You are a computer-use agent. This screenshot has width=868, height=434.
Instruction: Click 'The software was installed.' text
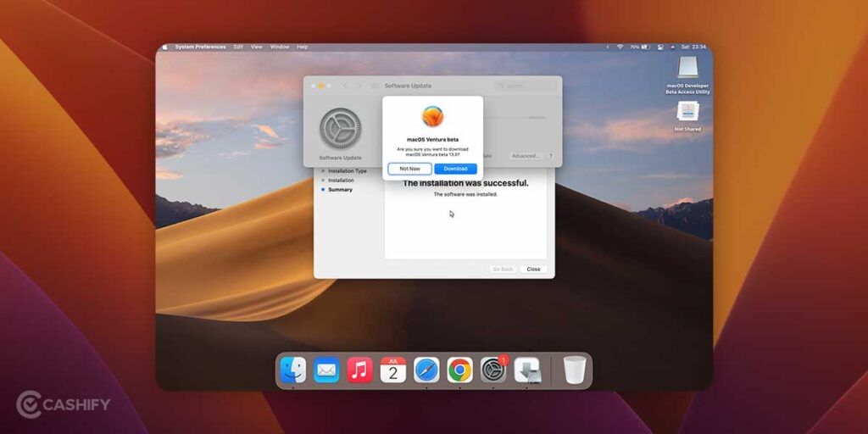click(x=465, y=195)
